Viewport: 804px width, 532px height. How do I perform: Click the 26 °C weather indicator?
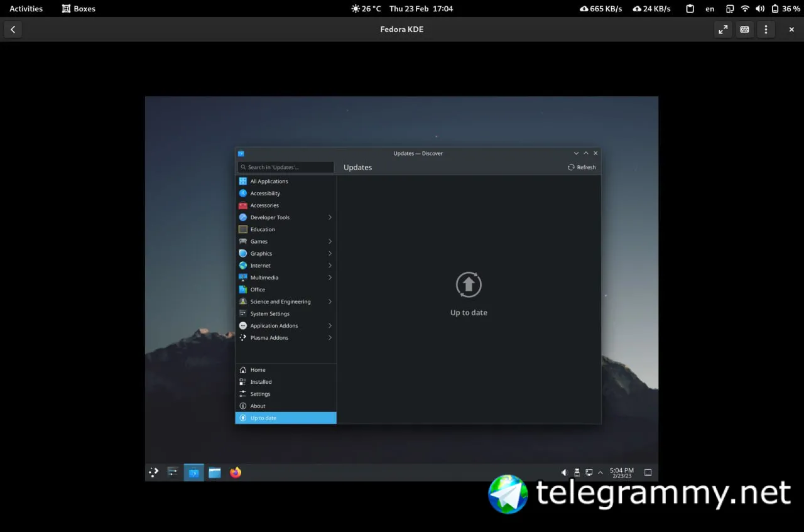coord(366,9)
